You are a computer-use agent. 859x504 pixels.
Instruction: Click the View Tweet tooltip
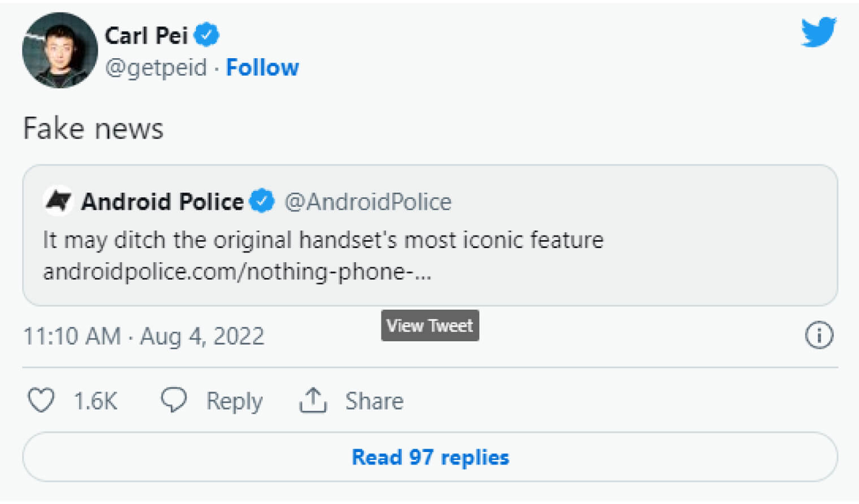pyautogui.click(x=429, y=325)
